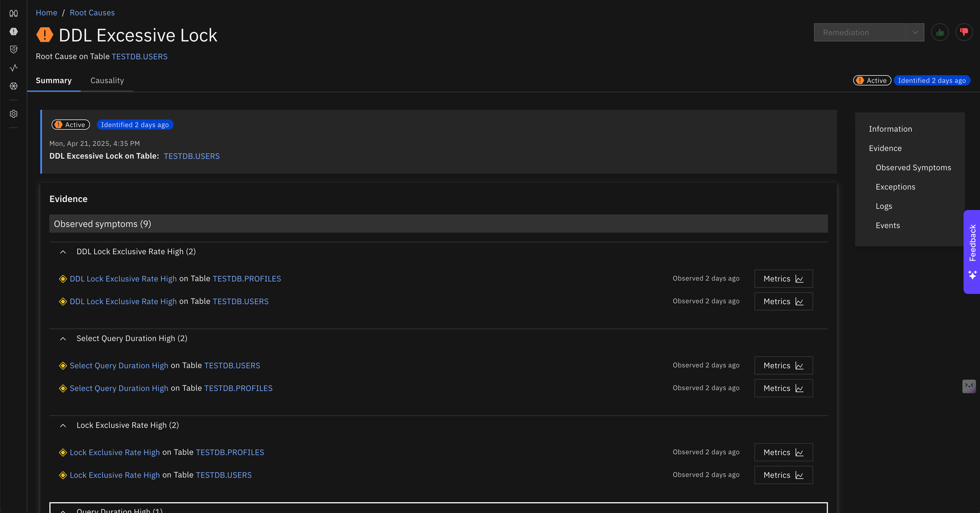Open the activity pulse line icon in sidebar
This screenshot has width=980, height=513.
[x=14, y=68]
